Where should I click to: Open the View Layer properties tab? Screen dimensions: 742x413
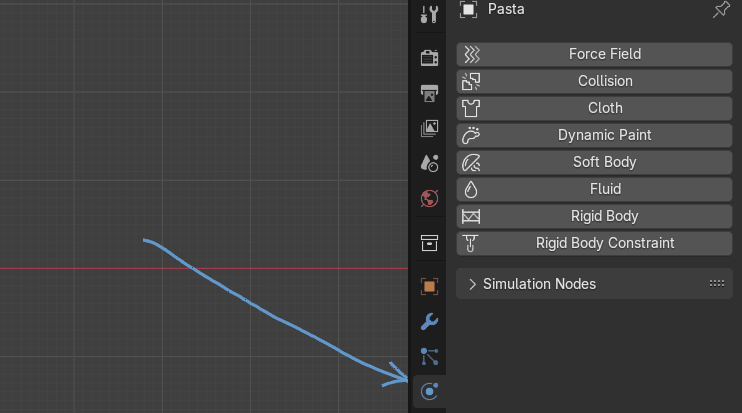[x=429, y=128]
